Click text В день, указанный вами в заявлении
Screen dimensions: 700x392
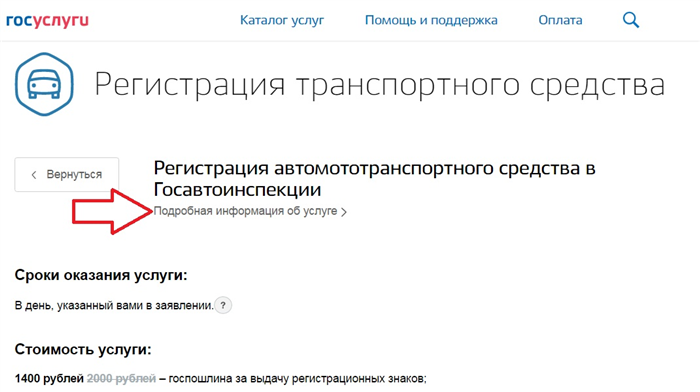tap(114, 306)
